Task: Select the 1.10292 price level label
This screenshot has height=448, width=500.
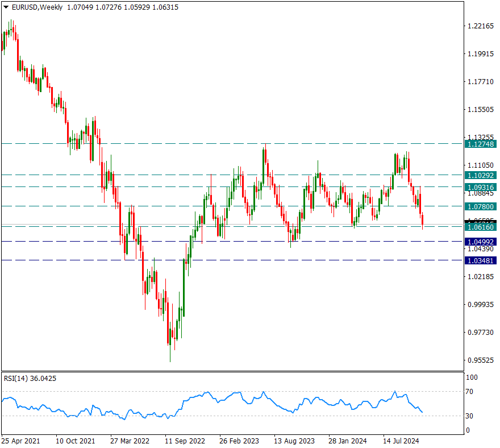Action: click(x=481, y=176)
